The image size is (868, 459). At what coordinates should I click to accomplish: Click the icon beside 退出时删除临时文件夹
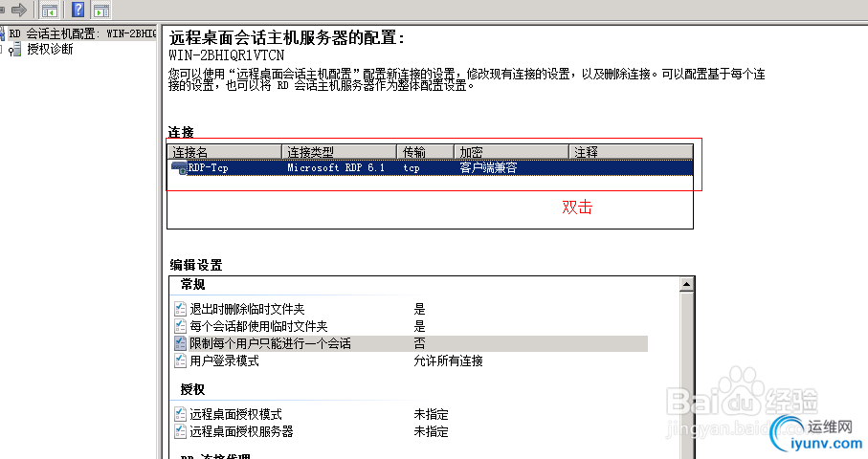click(x=180, y=309)
